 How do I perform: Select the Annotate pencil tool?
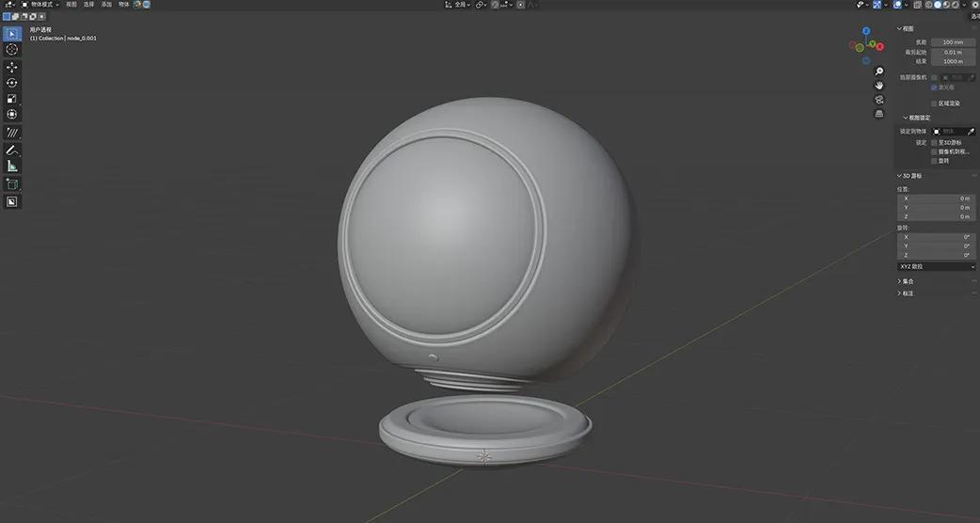pyautogui.click(x=12, y=150)
